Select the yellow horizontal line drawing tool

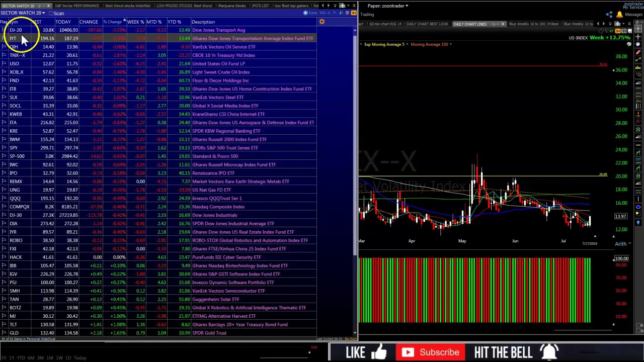638,145
